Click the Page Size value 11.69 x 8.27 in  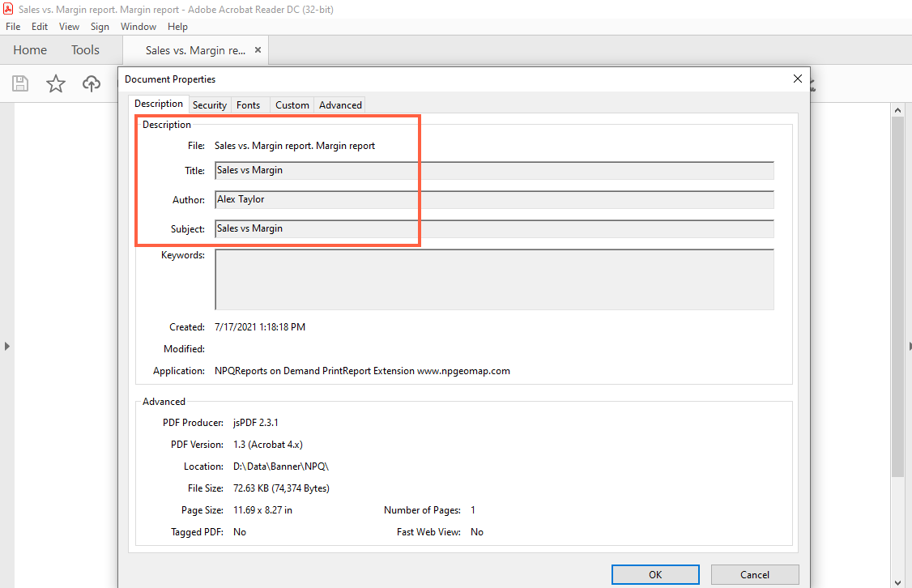click(x=263, y=510)
